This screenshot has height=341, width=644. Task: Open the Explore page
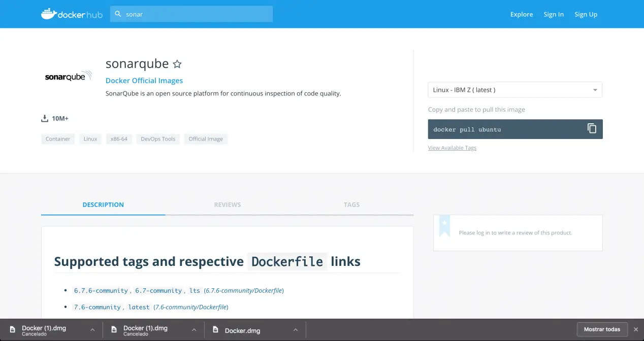pyautogui.click(x=522, y=14)
